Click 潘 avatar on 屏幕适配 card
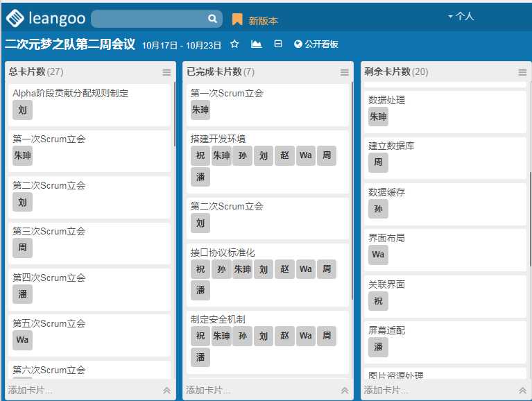Screen dimensions: 532x401 pyautogui.click(x=378, y=347)
